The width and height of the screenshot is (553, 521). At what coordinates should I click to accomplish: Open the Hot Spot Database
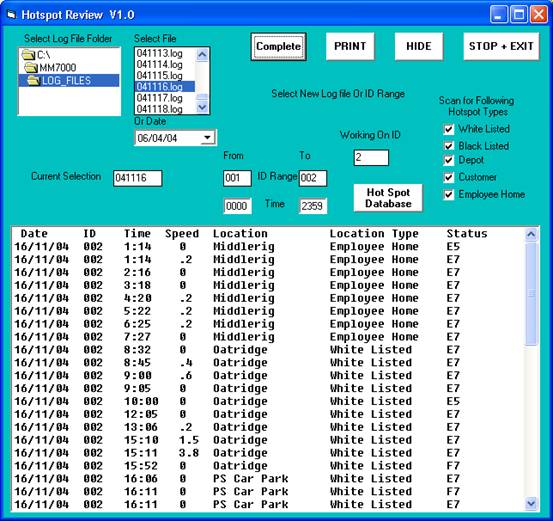[x=388, y=198]
